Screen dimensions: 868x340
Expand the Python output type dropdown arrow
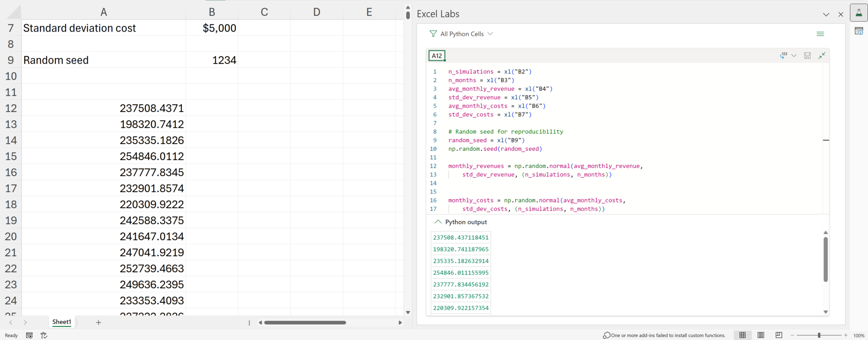click(x=794, y=55)
